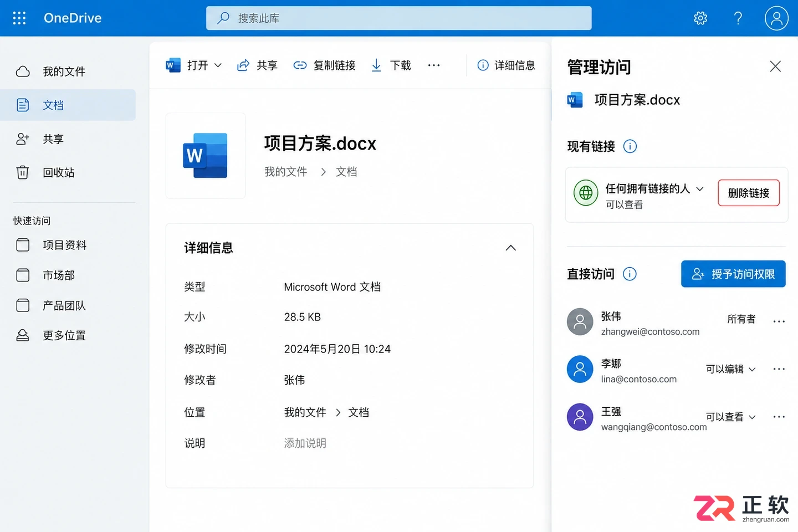
Task: Expand the 打开 dropdown arrow
Action: (x=218, y=65)
